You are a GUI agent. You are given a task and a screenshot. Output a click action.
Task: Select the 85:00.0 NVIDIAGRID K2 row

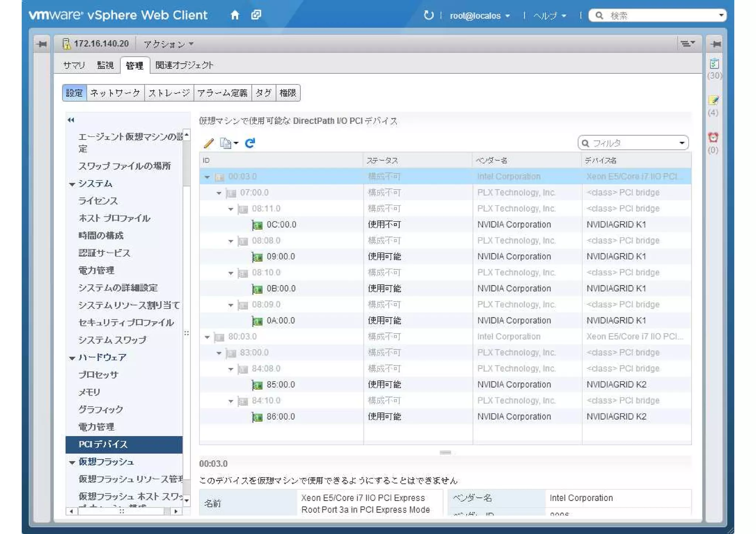point(281,385)
